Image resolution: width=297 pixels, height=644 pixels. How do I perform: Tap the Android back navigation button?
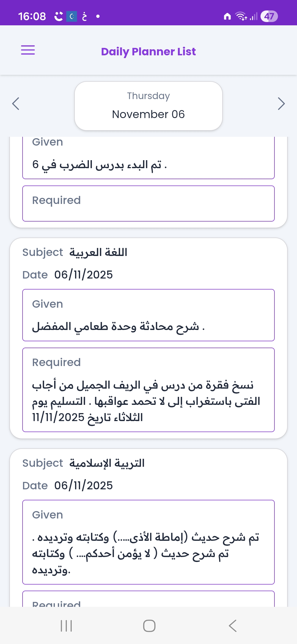(x=233, y=626)
